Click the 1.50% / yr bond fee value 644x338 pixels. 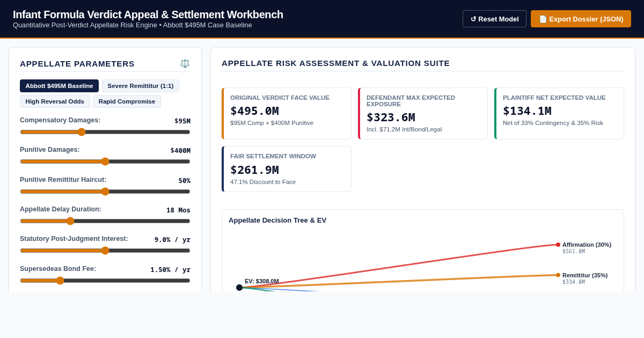click(170, 269)
